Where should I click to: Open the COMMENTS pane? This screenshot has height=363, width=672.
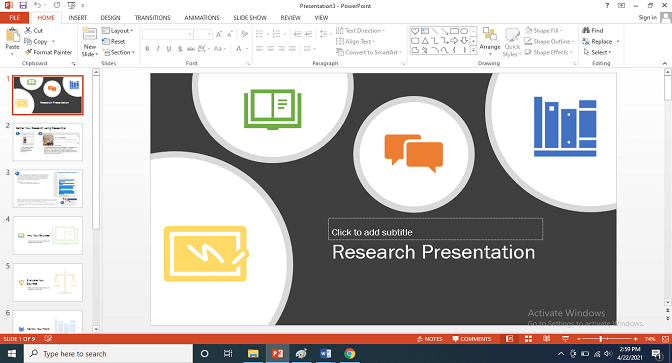pos(472,339)
